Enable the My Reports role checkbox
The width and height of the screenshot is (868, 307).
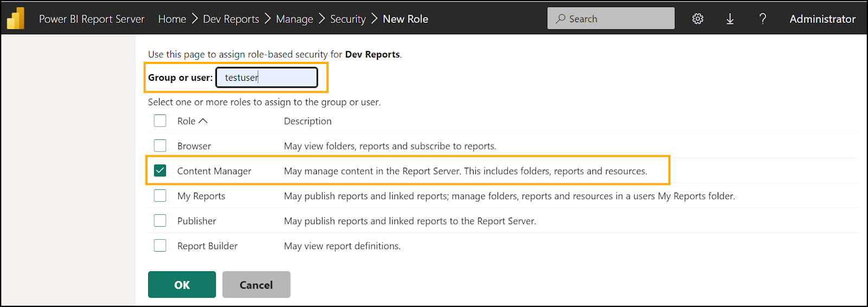[x=160, y=196]
